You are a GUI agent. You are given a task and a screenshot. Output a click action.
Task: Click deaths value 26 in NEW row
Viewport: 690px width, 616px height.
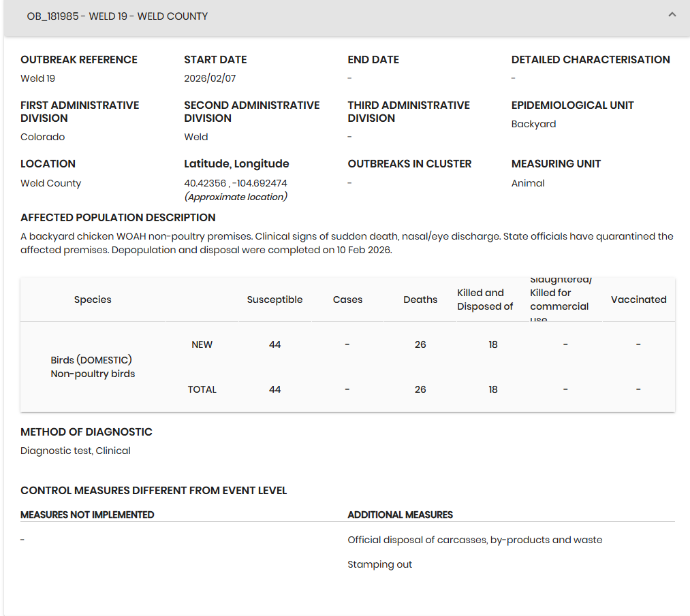coord(420,344)
